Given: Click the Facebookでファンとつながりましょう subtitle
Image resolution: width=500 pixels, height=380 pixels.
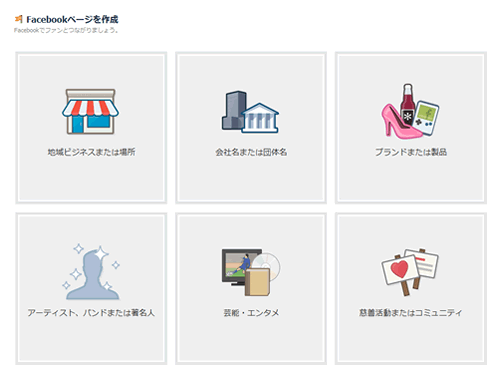Looking at the screenshot, I should pos(66,30).
